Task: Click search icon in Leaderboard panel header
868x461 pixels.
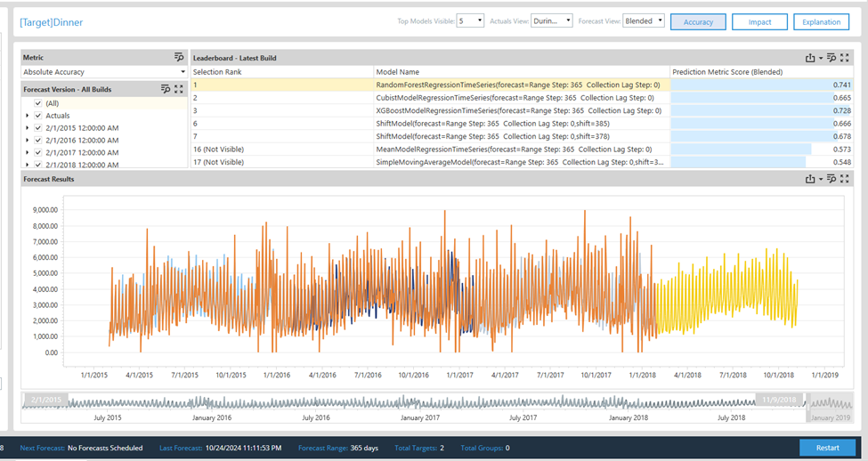Action: click(x=831, y=58)
